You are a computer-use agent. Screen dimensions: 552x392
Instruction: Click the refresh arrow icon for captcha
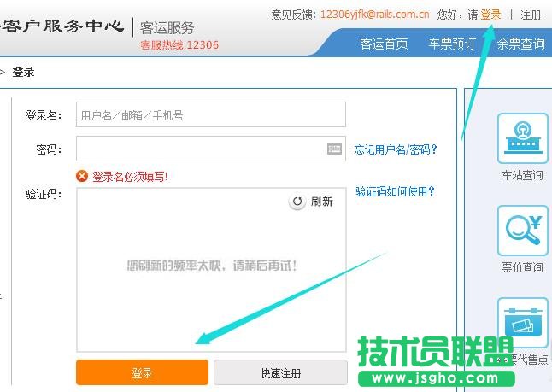pyautogui.click(x=297, y=202)
